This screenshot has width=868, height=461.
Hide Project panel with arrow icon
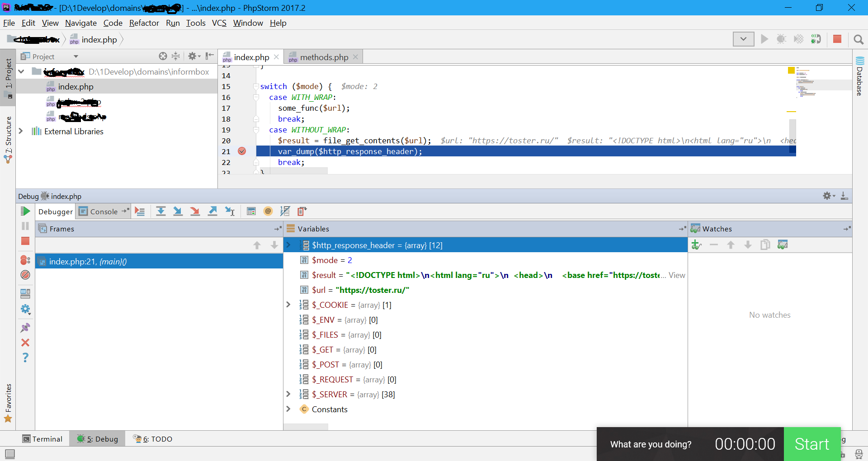(x=209, y=56)
